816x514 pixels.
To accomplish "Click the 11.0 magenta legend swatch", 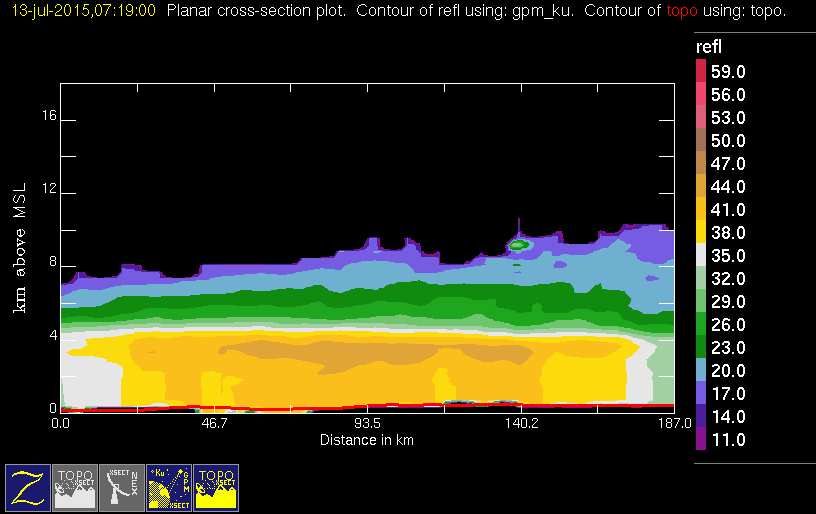I will 701,439.
